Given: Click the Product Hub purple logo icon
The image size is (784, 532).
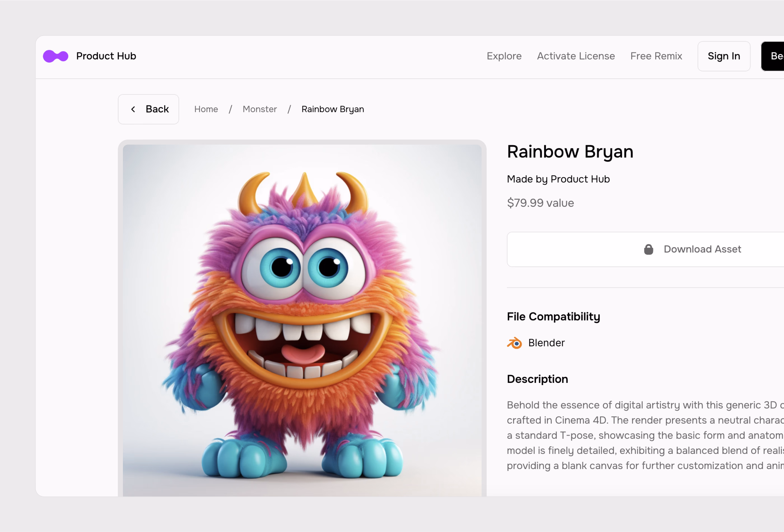Looking at the screenshot, I should [x=56, y=56].
